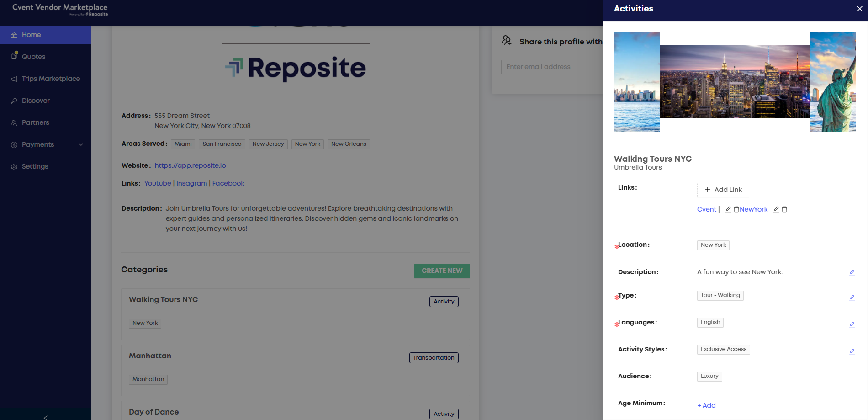Open the Statue of Liberty photo
868x420 pixels.
[832, 82]
